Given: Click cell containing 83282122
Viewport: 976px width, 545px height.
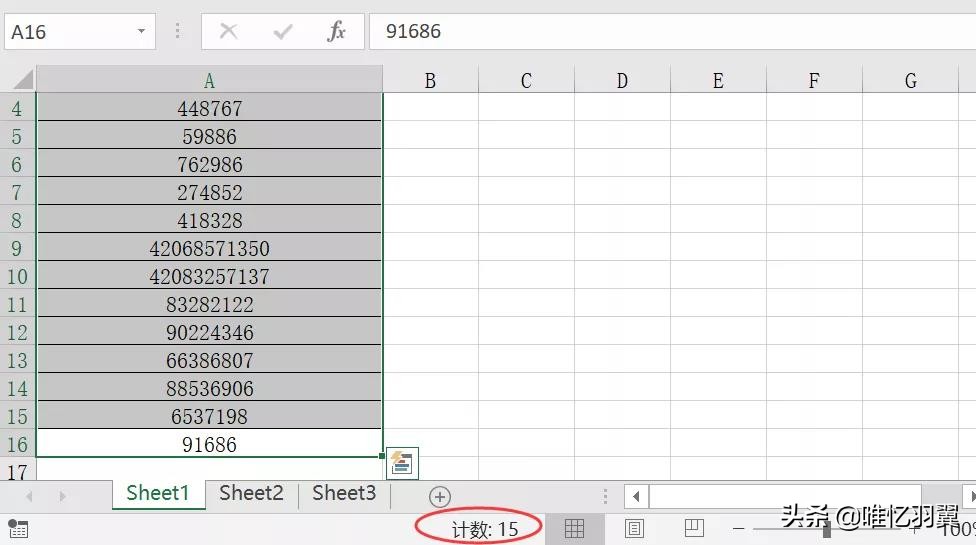Looking at the screenshot, I should (x=209, y=304).
